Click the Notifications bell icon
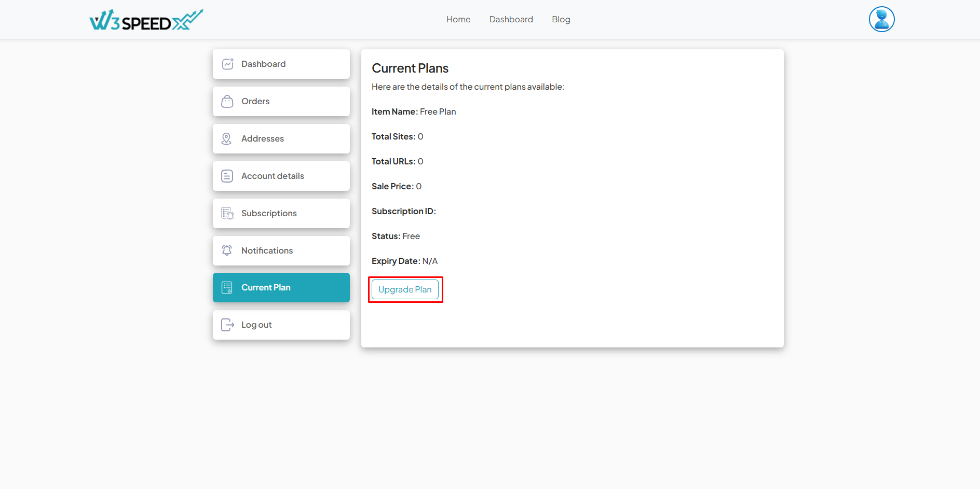Viewport: 980px width, 489px height. (227, 250)
